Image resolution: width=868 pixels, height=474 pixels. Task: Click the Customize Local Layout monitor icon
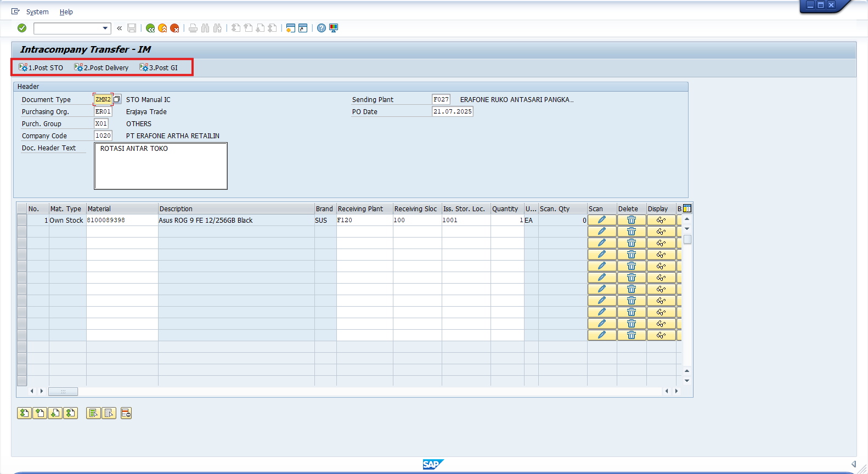[334, 28]
